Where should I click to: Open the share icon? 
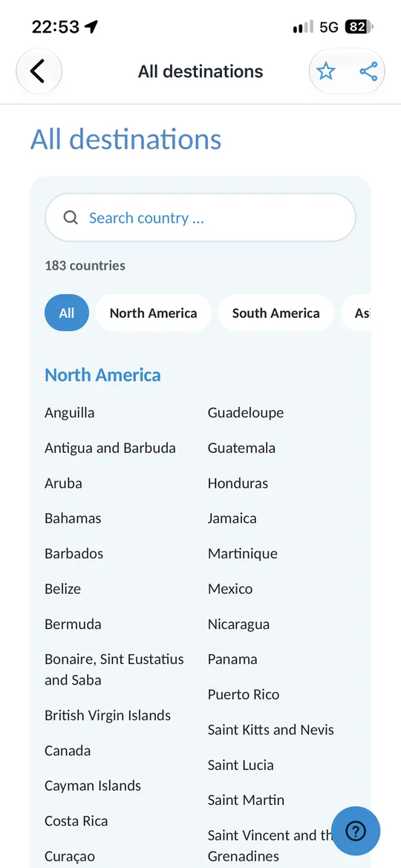[x=368, y=71]
